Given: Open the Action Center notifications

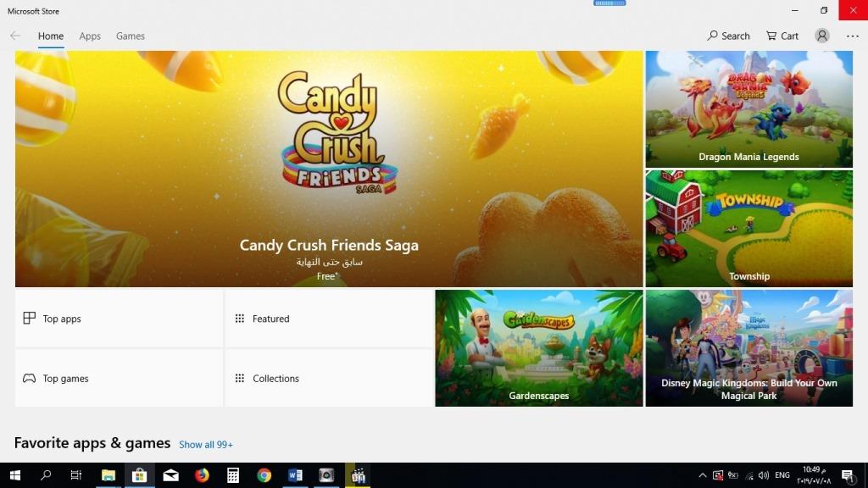Looking at the screenshot, I should [848, 475].
